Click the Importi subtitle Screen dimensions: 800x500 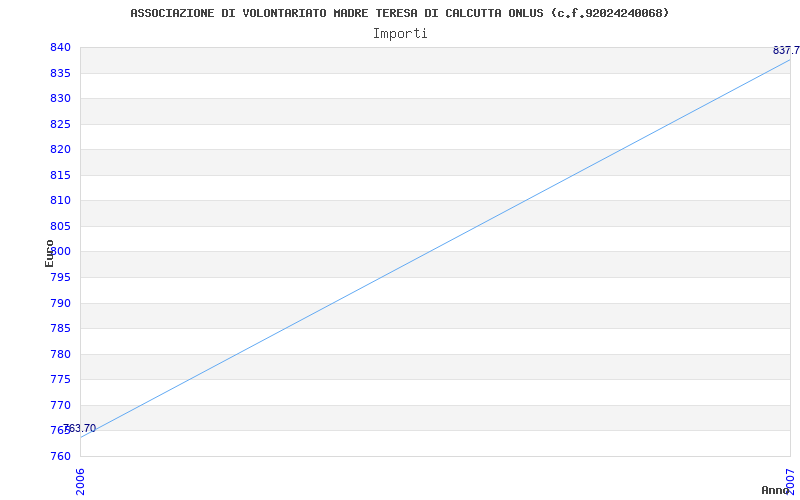pyautogui.click(x=400, y=34)
